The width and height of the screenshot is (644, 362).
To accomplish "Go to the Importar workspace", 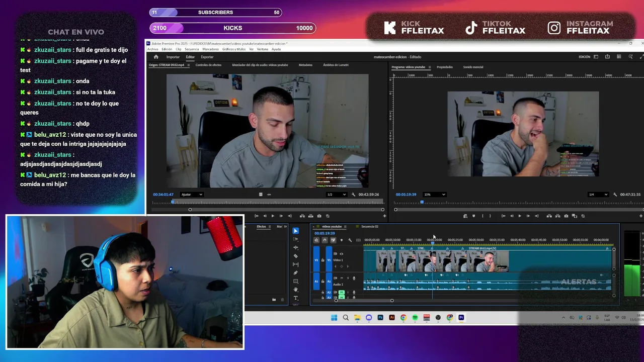I will click(173, 57).
